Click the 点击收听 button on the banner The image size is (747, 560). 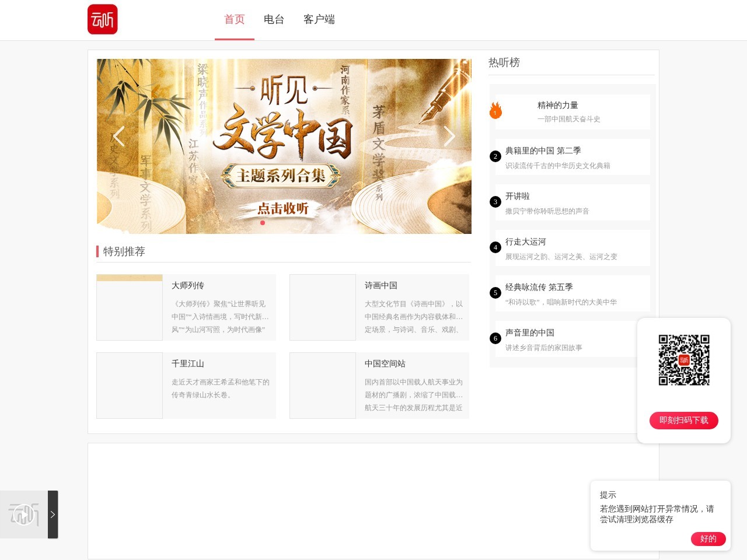[284, 208]
